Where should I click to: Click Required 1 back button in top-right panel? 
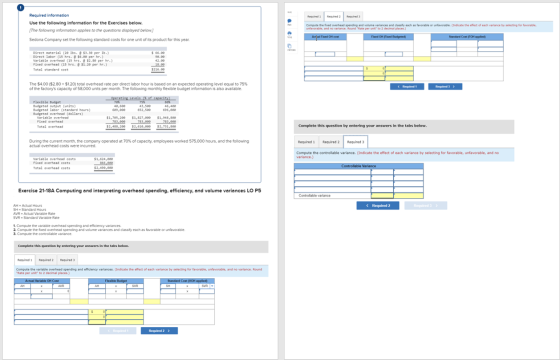point(407,86)
